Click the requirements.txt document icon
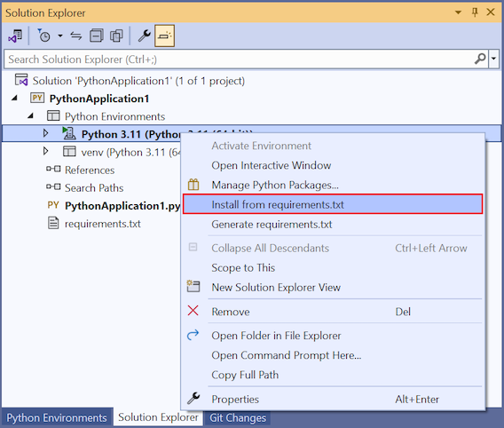 pyautogui.click(x=53, y=223)
